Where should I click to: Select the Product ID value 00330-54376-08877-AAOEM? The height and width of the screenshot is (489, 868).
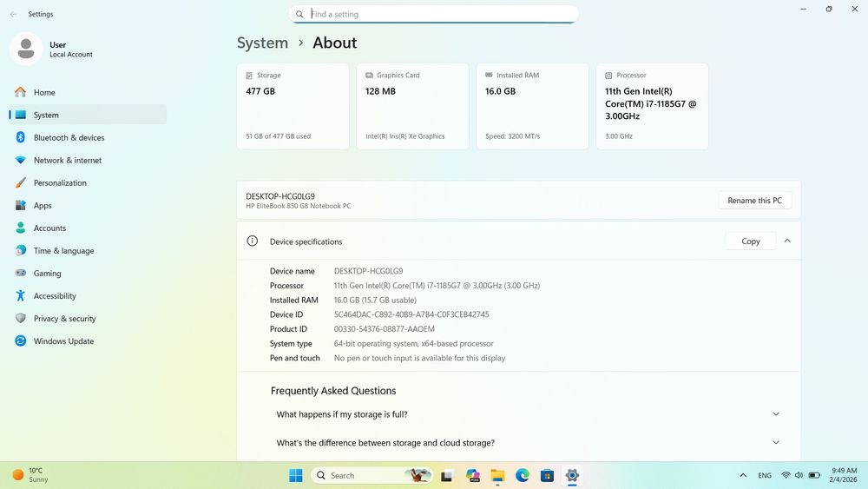click(x=385, y=329)
